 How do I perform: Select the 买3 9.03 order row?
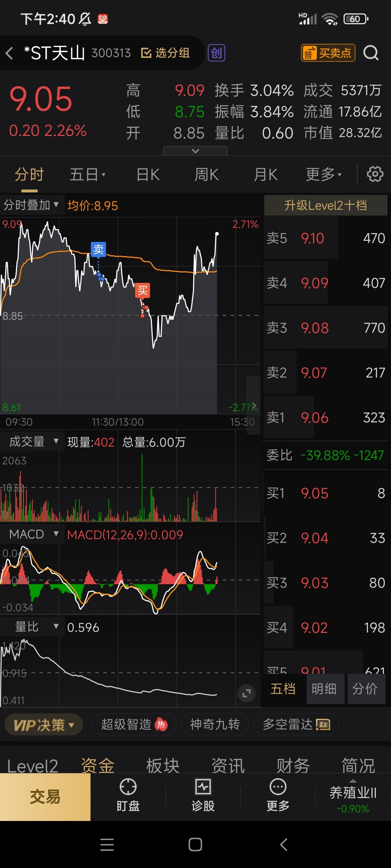pos(326,583)
